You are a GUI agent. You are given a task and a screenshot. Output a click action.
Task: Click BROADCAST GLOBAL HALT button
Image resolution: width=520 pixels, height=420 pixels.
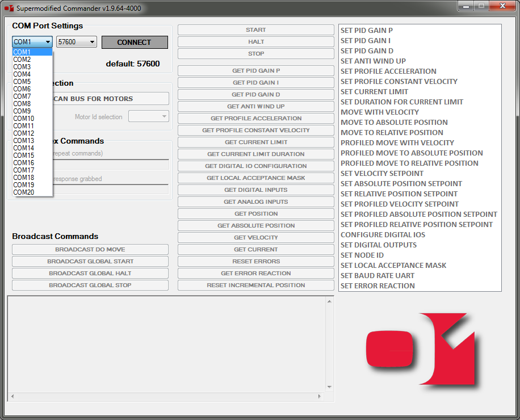(x=90, y=274)
